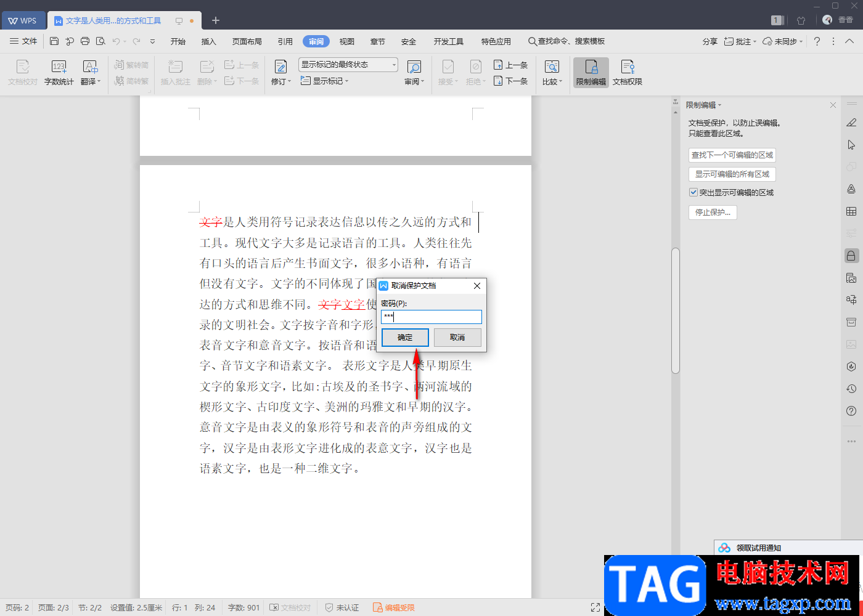Open the Review pane (审阅) icon

tap(414, 73)
